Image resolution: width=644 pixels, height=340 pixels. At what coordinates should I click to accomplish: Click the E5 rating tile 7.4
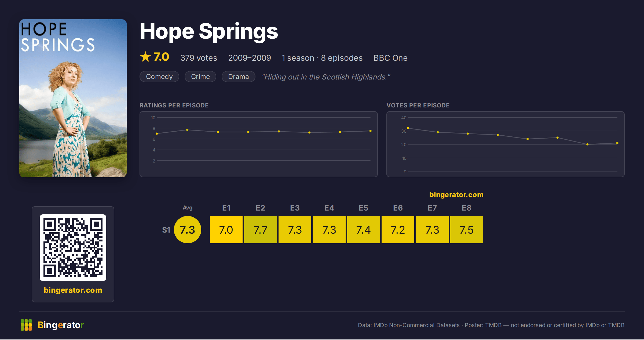point(364,230)
